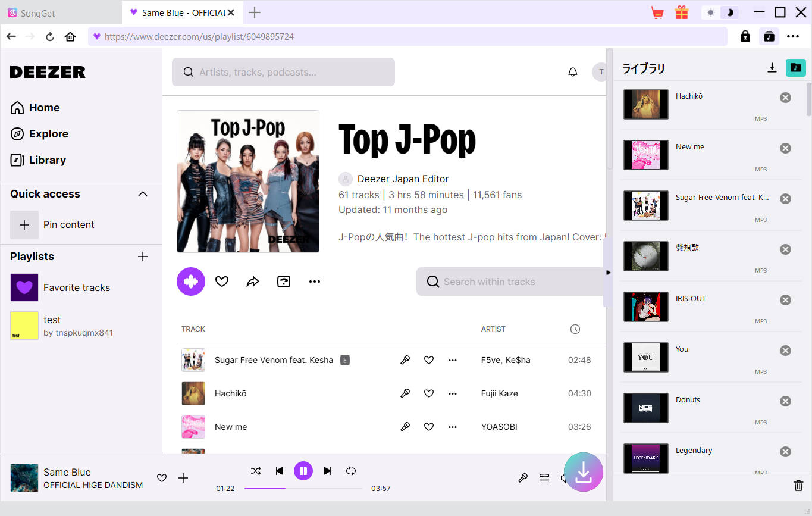Image resolution: width=812 pixels, height=516 pixels.
Task: Favorite the playing Same Blue track
Action: (x=162, y=478)
